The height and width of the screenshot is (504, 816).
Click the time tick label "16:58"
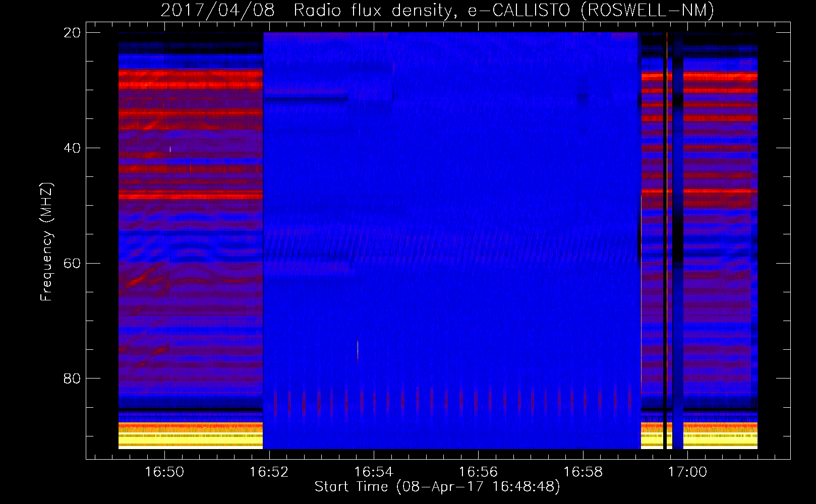583,472
